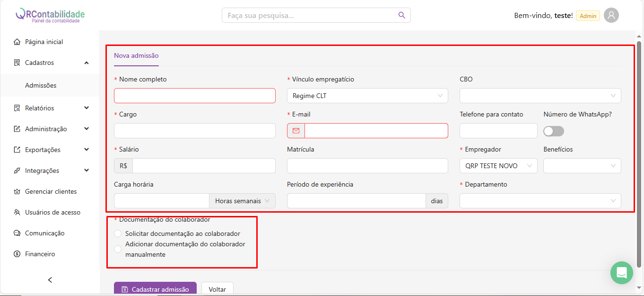Image resolution: width=644 pixels, height=296 pixels.
Task: Click the vertical page scrollbar
Action: click(x=639, y=152)
